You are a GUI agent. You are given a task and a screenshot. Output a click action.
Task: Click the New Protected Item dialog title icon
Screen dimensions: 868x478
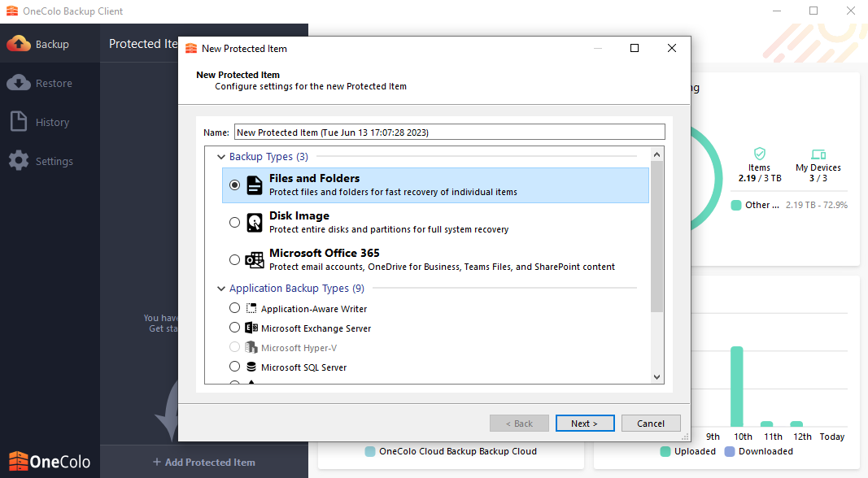(191, 48)
